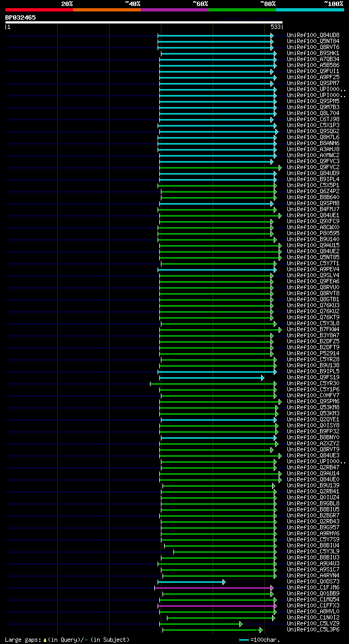The height and width of the screenshot is (644, 349).
Task: Select the UniRef100_A9PF25 label
Action: 313,77
